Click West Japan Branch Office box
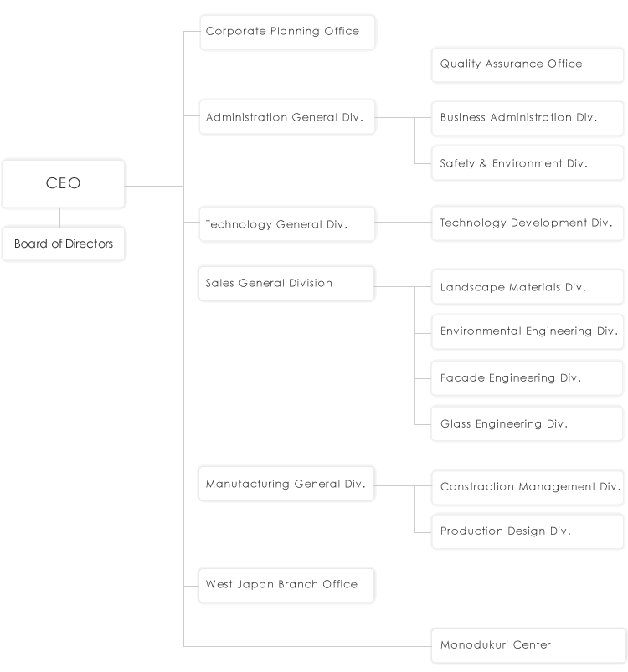The height and width of the screenshot is (672, 628). (286, 584)
